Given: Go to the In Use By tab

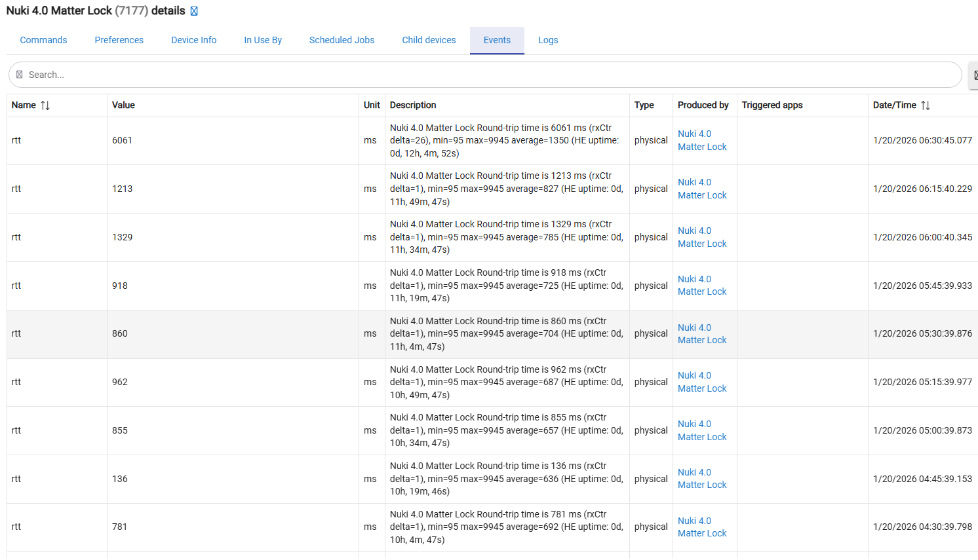Looking at the screenshot, I should [263, 40].
